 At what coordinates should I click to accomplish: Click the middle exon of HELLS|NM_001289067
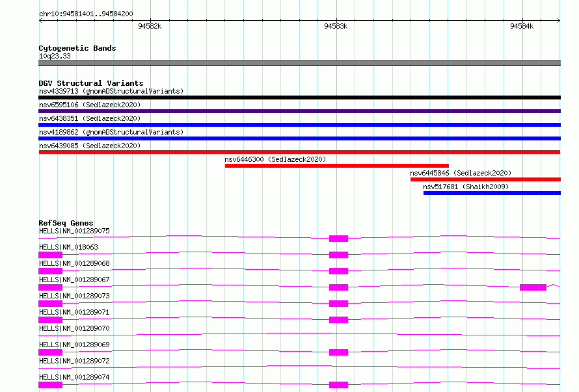[338, 287]
